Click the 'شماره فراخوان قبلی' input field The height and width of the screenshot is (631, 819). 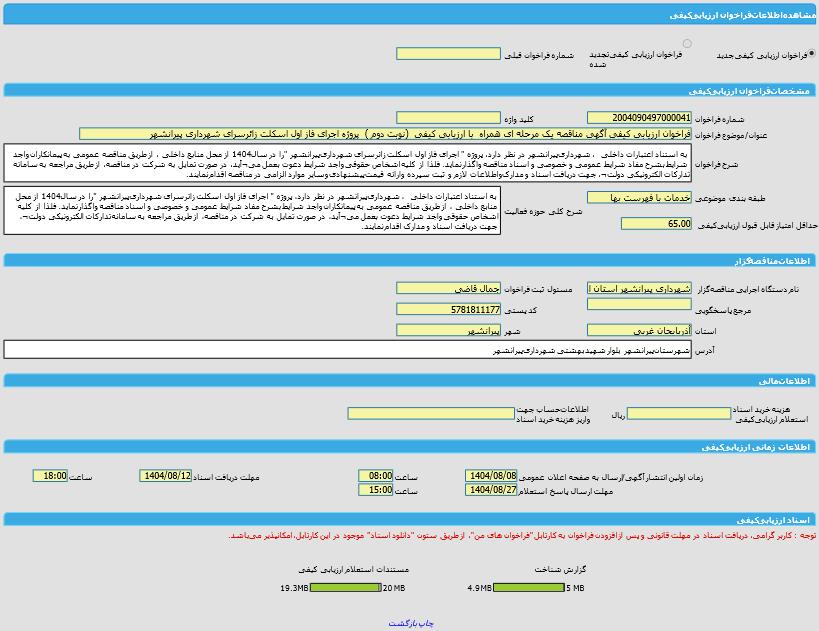click(448, 54)
